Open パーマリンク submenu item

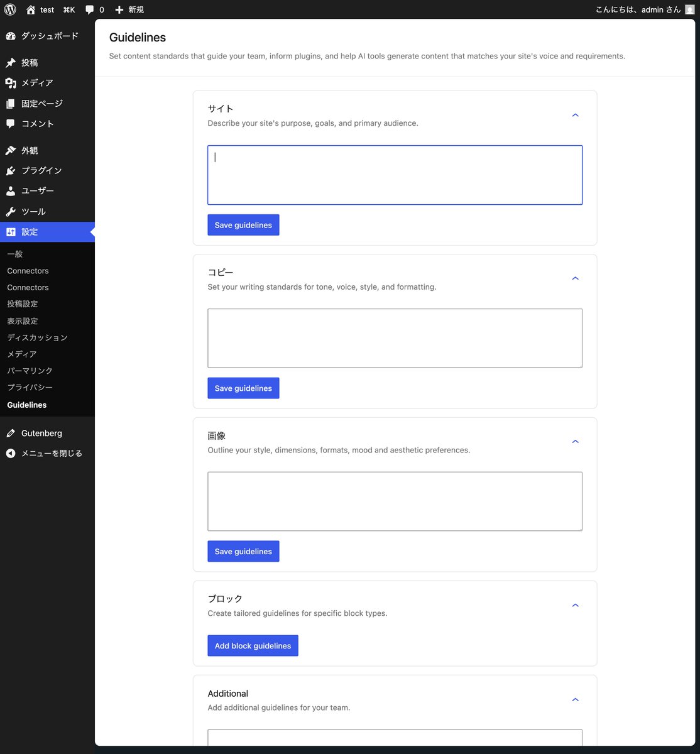(x=30, y=371)
